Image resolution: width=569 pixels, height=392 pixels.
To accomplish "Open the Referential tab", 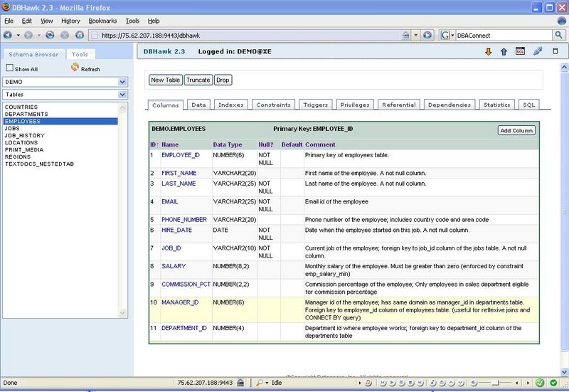I will point(399,105).
